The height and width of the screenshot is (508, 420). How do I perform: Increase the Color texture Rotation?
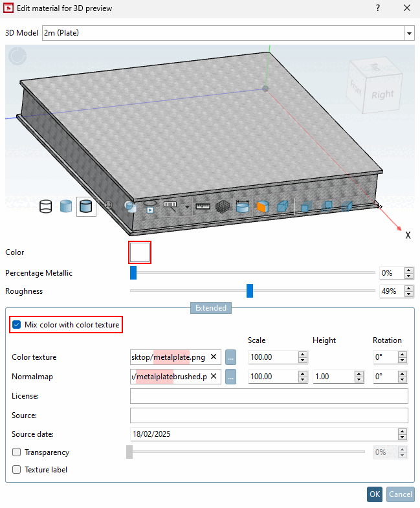(x=402, y=355)
